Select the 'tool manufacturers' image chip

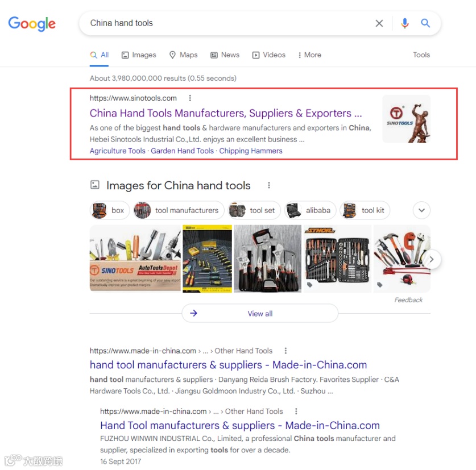[x=179, y=210]
